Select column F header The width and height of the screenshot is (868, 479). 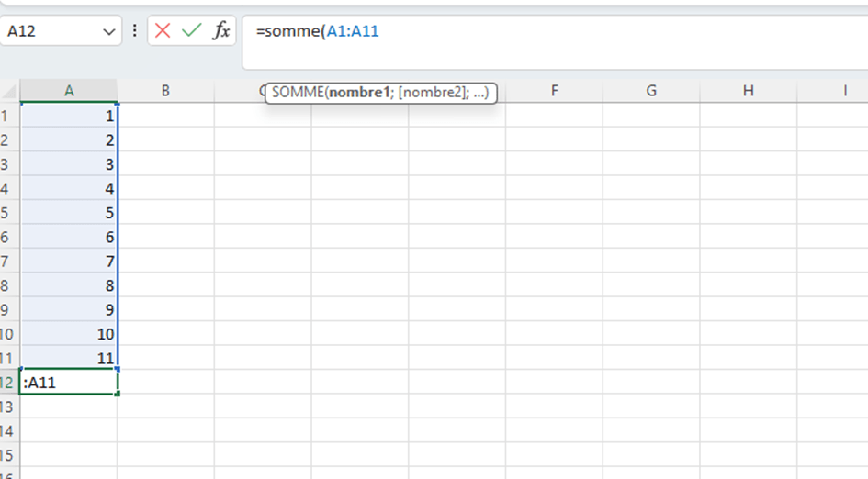[x=555, y=91]
